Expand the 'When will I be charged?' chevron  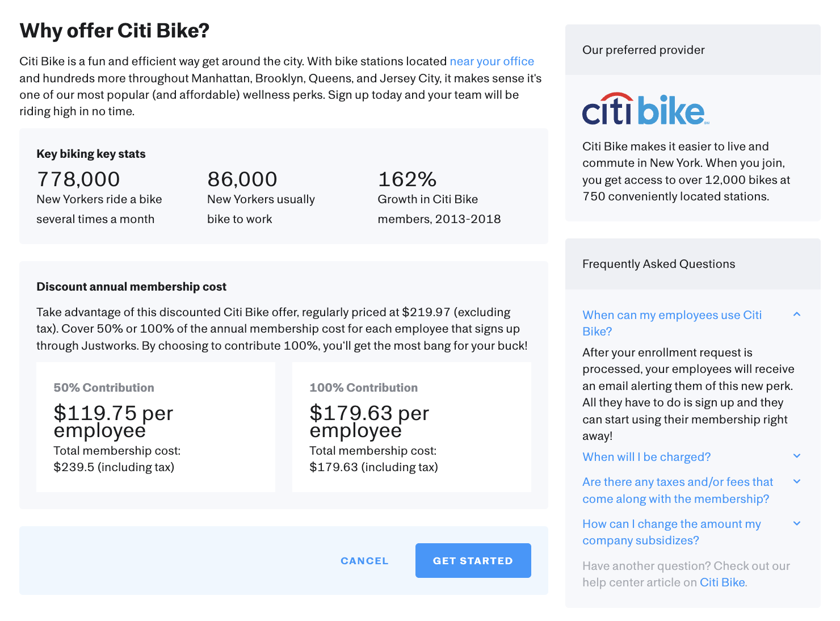pyautogui.click(x=797, y=456)
